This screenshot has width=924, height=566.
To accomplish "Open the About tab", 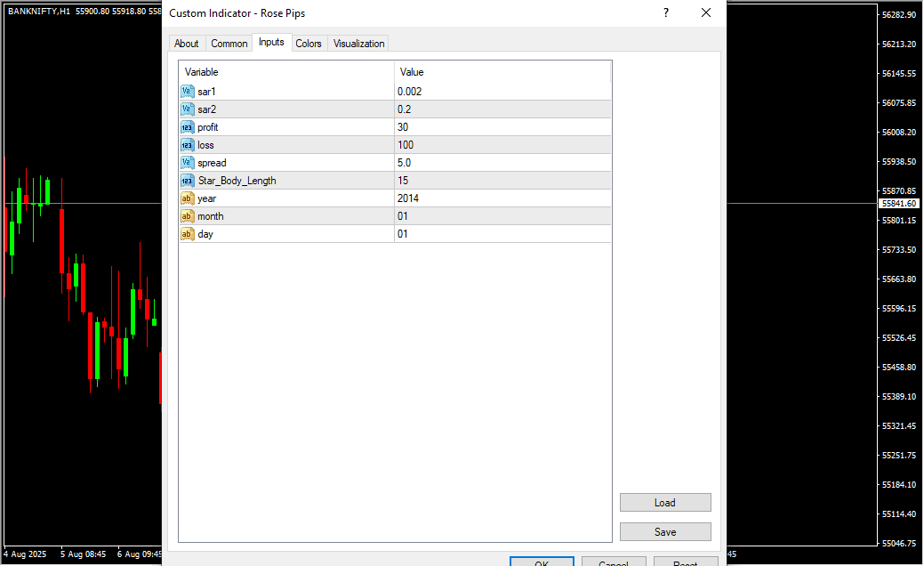I will coord(187,44).
